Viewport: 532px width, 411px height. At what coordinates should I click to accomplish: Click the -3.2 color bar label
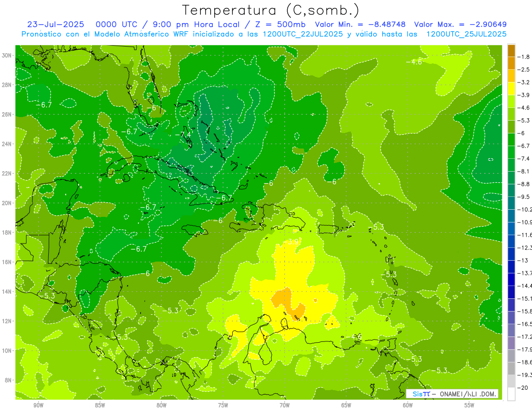[x=524, y=82]
